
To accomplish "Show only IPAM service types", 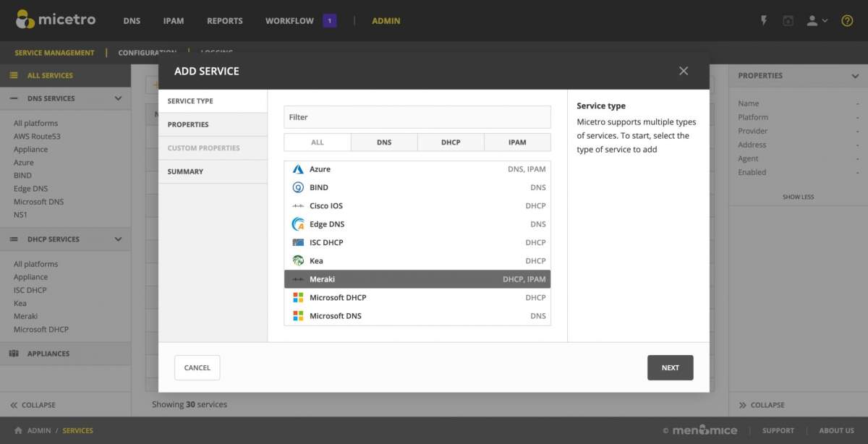I will [x=517, y=142].
